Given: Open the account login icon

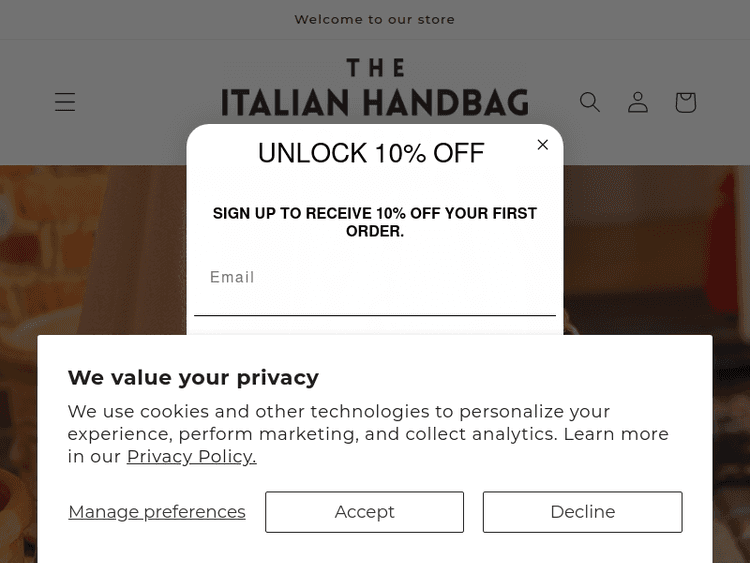Looking at the screenshot, I should [638, 102].
